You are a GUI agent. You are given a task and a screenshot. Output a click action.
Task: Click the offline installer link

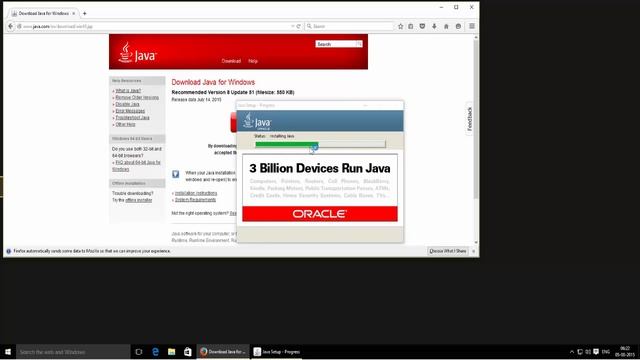click(x=139, y=200)
